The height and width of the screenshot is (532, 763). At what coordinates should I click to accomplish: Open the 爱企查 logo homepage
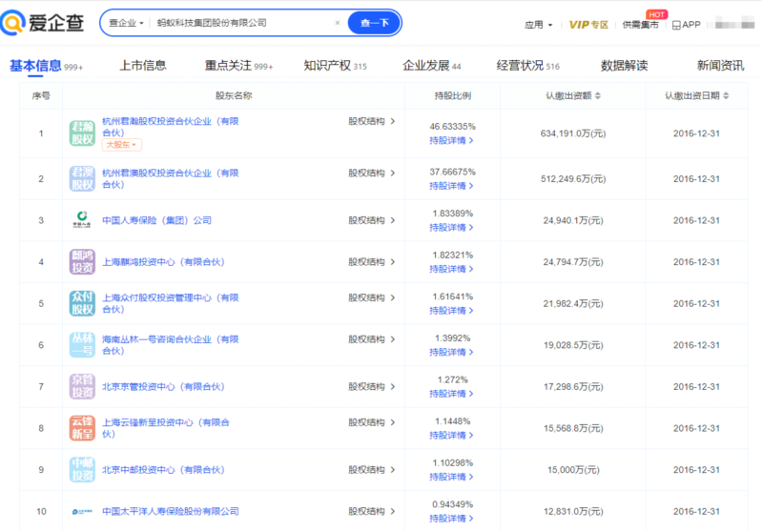(x=42, y=22)
